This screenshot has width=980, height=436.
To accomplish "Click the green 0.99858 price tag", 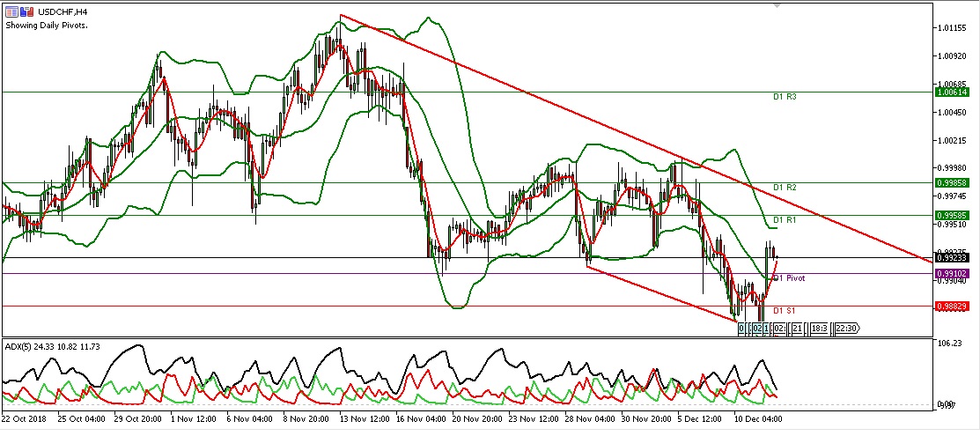I will coord(953,183).
